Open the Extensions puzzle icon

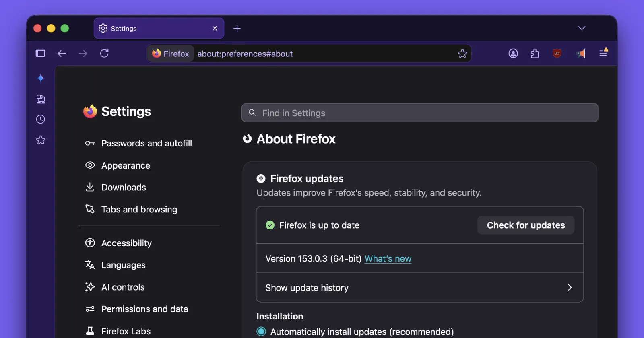point(535,54)
